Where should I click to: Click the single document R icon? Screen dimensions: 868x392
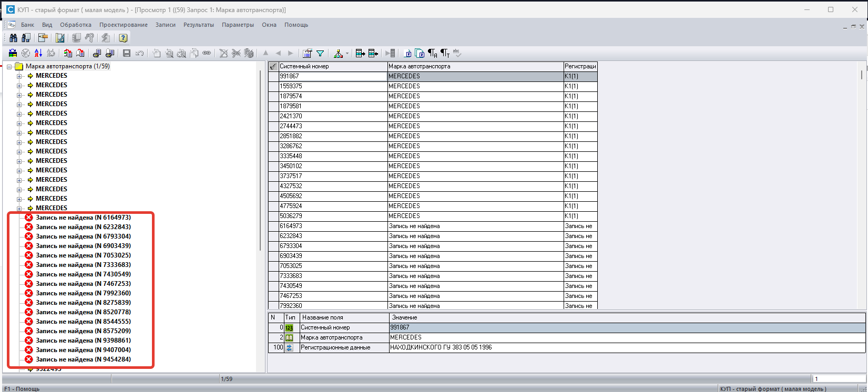[407, 53]
